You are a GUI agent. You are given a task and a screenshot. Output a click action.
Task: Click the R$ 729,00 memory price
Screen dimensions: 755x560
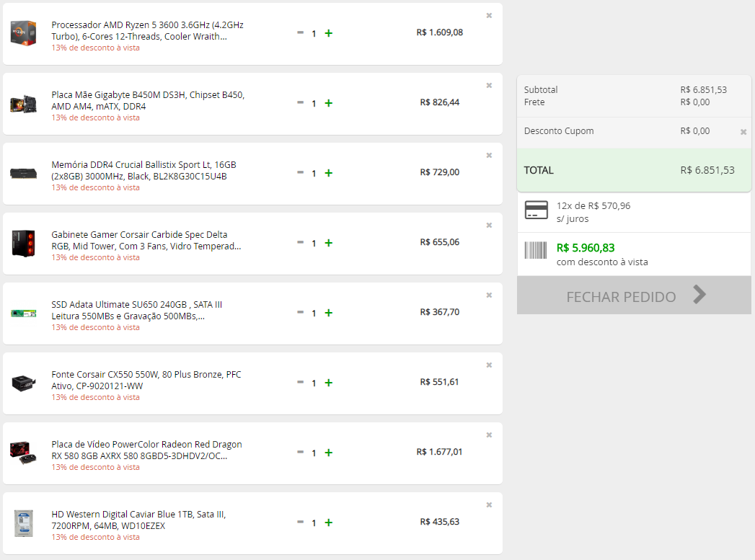tap(440, 172)
